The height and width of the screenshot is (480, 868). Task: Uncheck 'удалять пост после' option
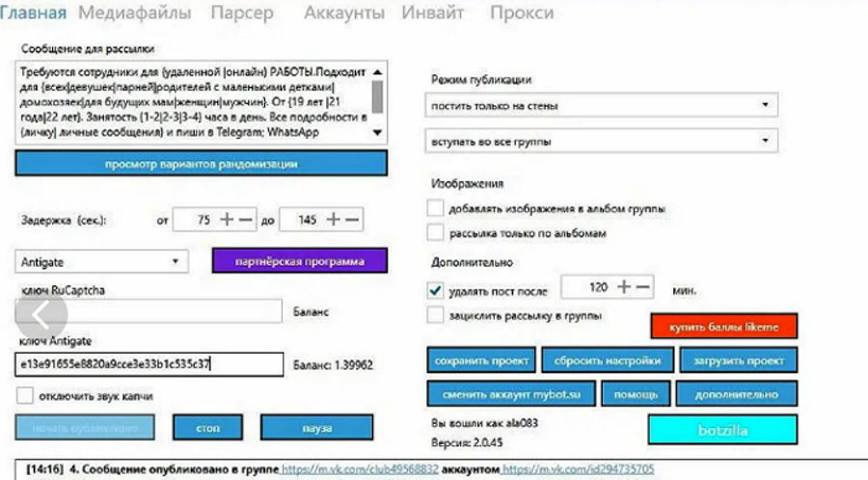click(x=436, y=290)
